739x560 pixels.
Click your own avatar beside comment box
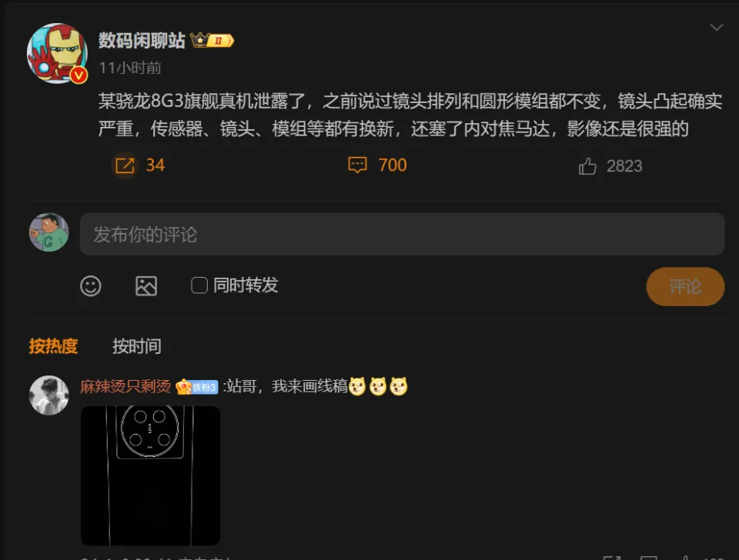49,232
